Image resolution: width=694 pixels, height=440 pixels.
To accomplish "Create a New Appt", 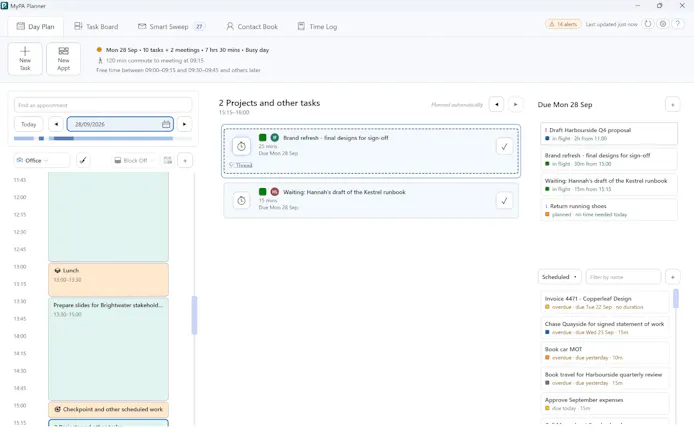I will (x=64, y=59).
